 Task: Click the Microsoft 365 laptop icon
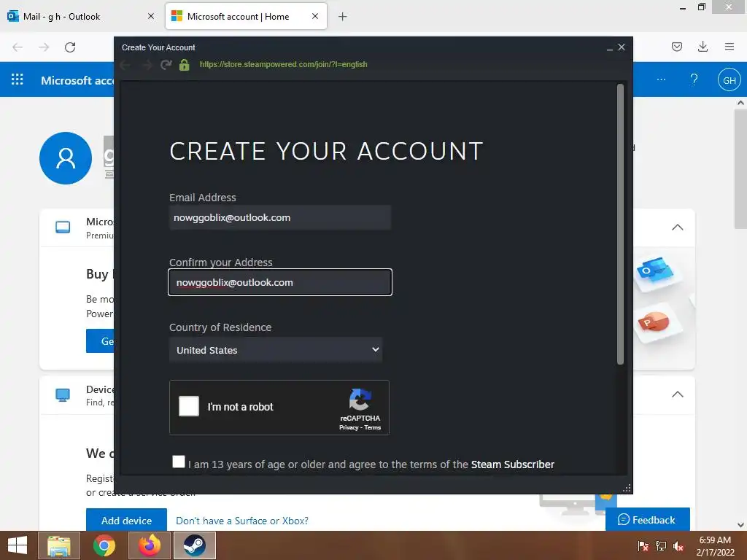click(63, 227)
